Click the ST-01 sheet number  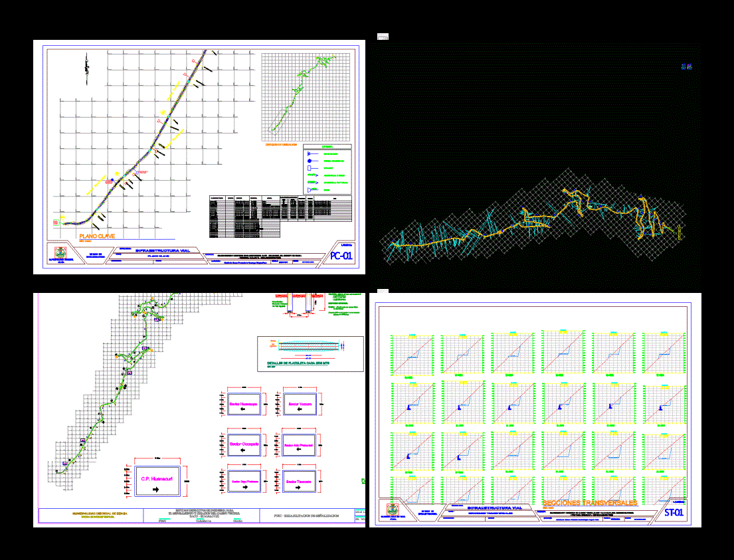point(674,513)
